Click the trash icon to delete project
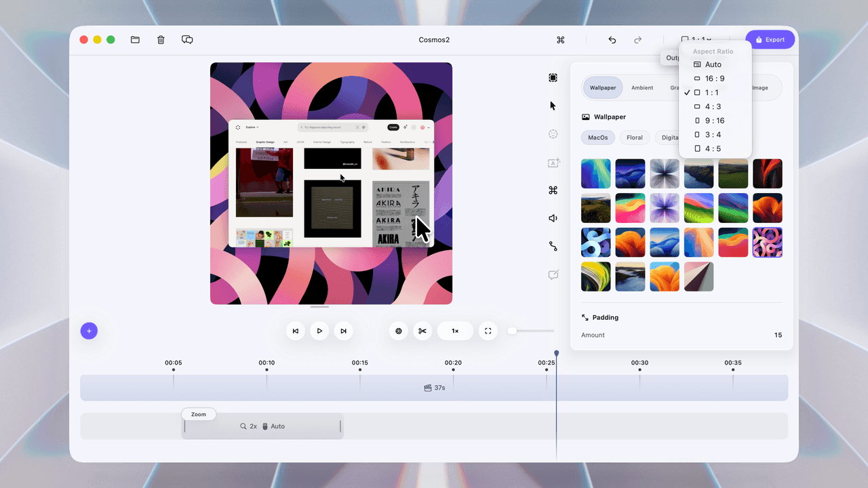Viewport: 868px width, 488px height. click(x=161, y=39)
